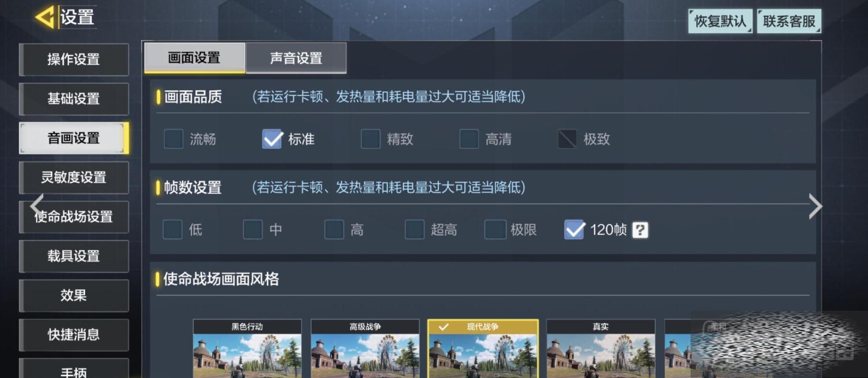Screen dimensions: 868x378
Task: Select the 真实 style thumbnail
Action: 601,349
